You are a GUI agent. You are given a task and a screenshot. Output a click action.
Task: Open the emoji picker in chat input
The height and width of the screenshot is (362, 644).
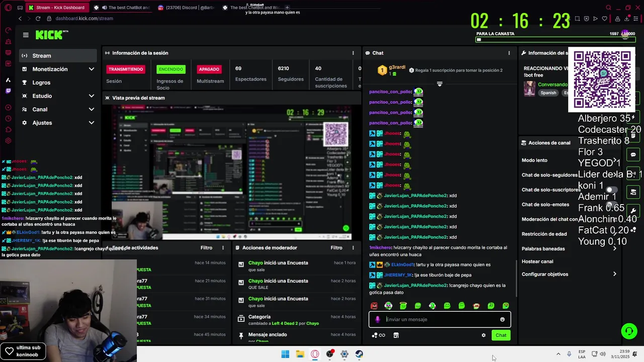(x=502, y=319)
